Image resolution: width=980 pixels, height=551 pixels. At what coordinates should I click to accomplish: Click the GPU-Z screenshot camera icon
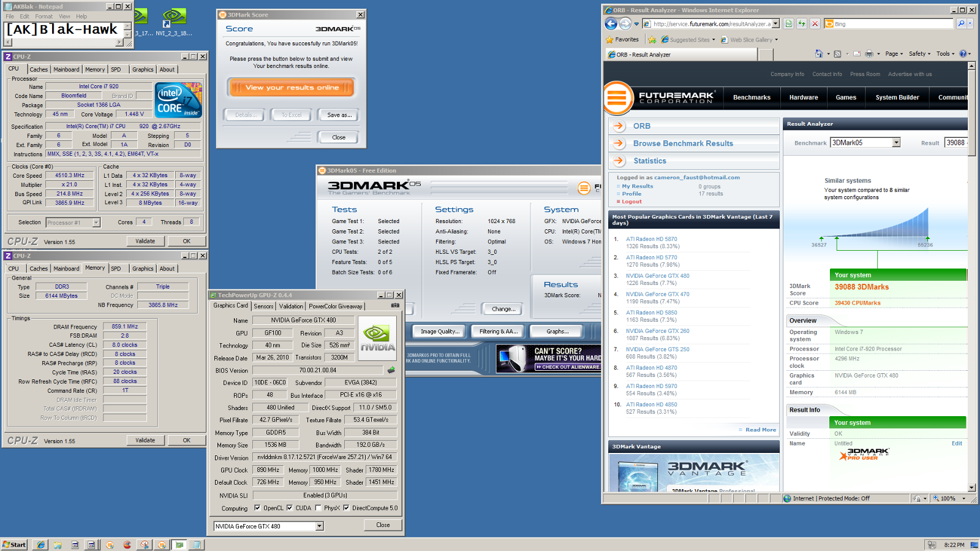click(x=395, y=305)
